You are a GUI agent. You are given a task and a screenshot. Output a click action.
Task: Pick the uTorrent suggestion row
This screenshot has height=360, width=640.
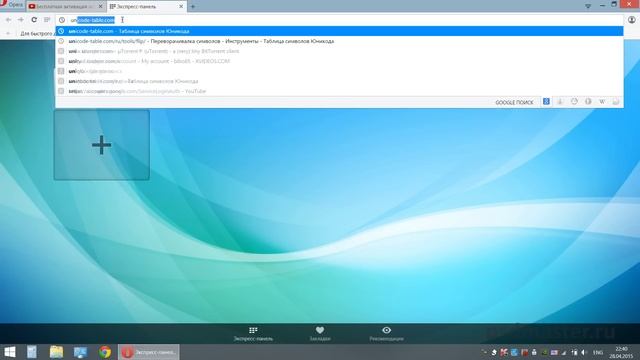(340, 51)
